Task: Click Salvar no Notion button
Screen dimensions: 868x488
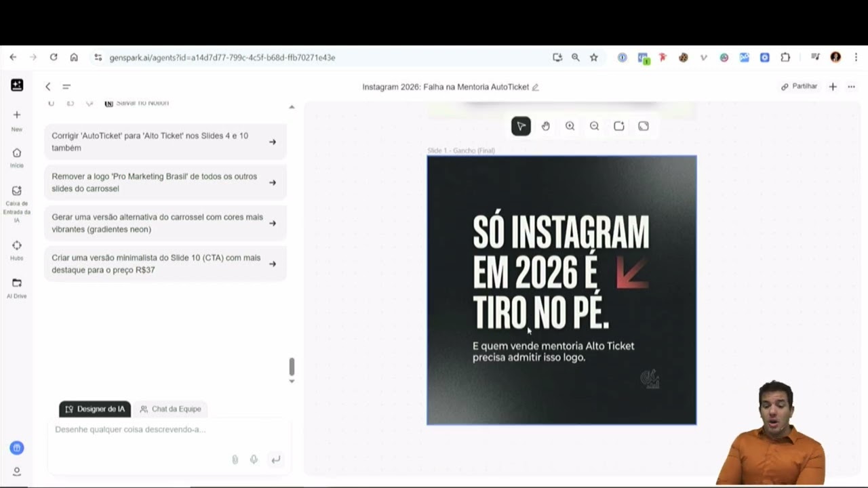Action: coord(137,103)
